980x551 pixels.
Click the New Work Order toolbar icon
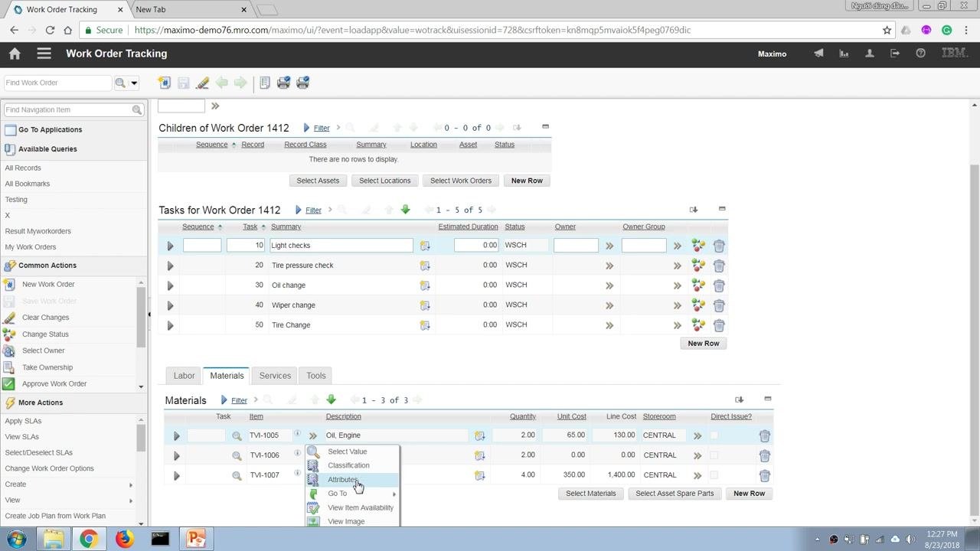tap(164, 83)
